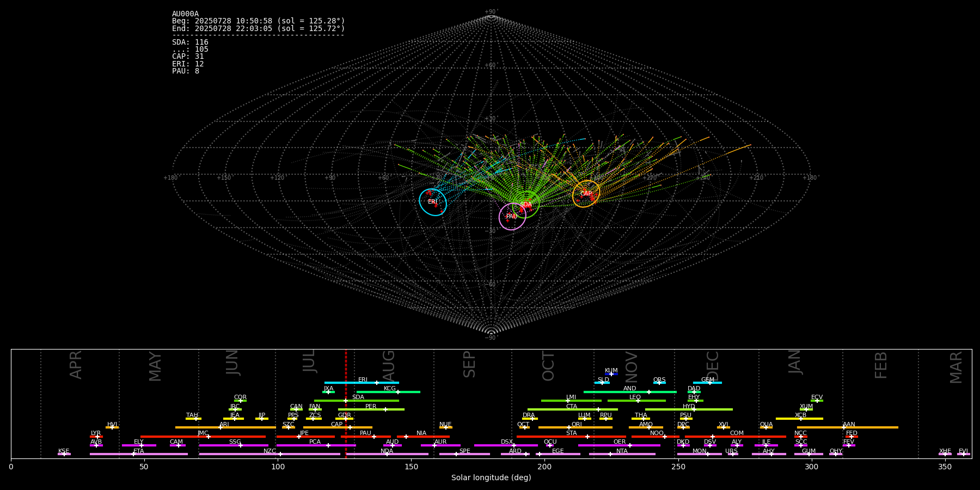This screenshot has width=980, height=490.
Task: Click the 300 tick on solar longitude axis
Action: [811, 467]
